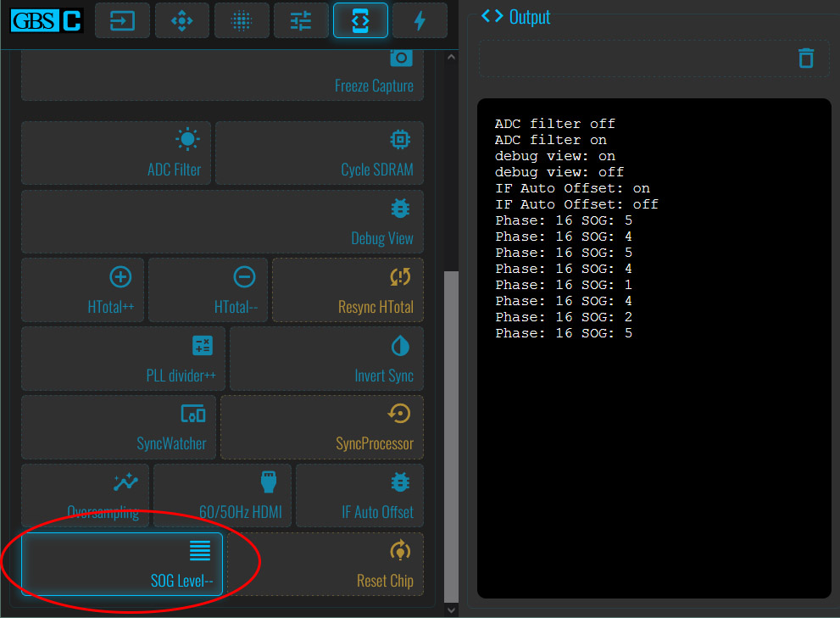Screen dimensions: 840x618
Task: Click the PLL divider calculator icon
Action: 203,345
